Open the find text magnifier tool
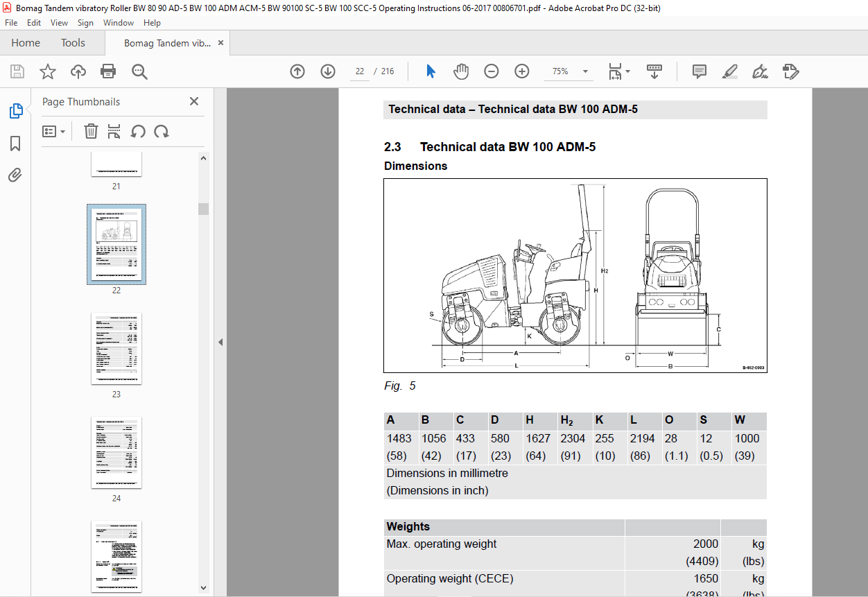The image size is (868, 597). point(139,71)
